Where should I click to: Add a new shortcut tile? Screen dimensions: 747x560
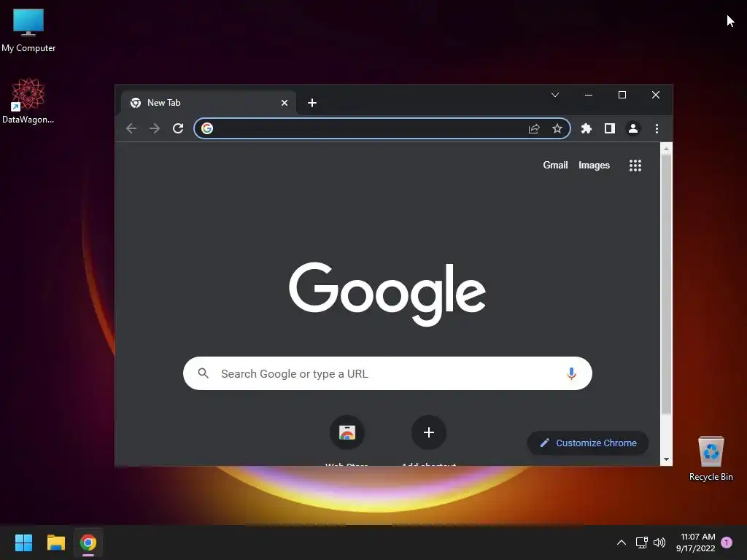click(429, 432)
